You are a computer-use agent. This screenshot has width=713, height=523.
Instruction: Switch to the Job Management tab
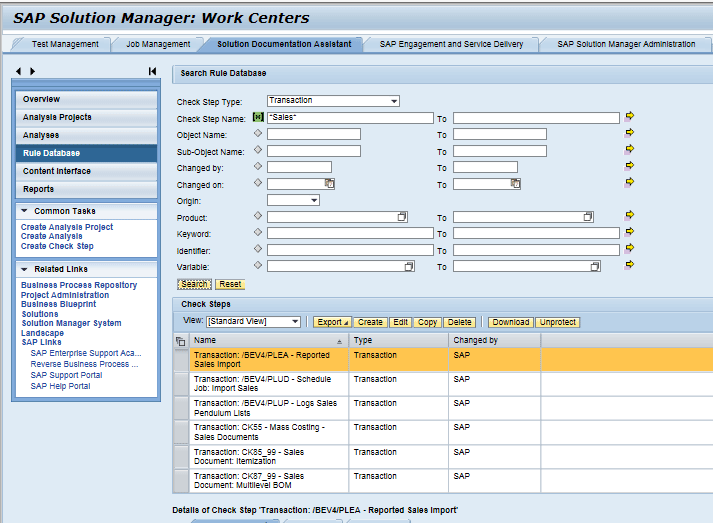[158, 44]
